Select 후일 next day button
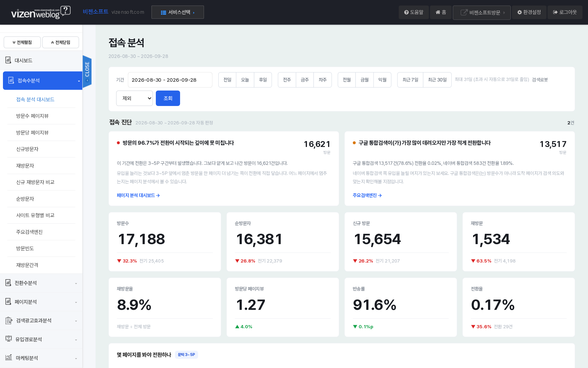Viewport: 588px width, 368px height. click(263, 80)
